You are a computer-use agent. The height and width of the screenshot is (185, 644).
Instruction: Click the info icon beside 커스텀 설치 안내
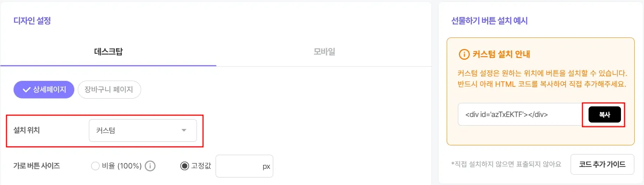point(464,54)
